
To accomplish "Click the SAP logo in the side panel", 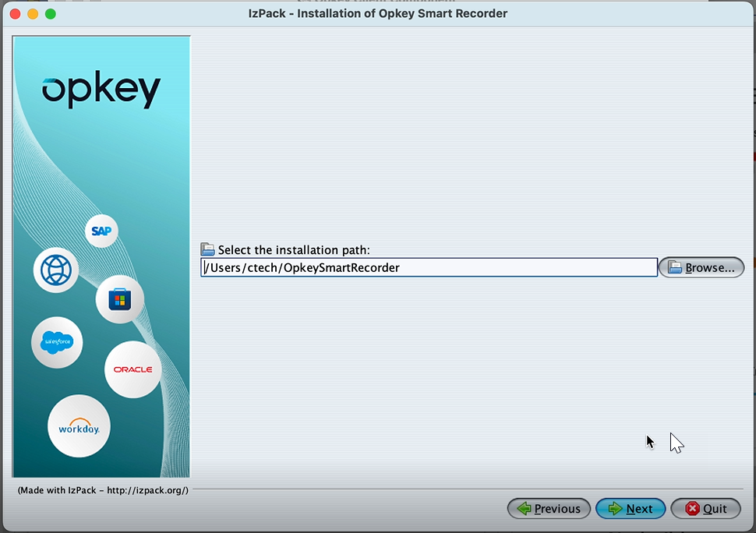I will tap(101, 231).
